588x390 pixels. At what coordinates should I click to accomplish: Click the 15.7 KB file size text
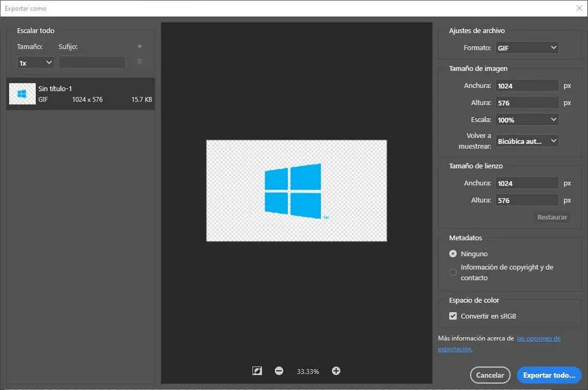[x=142, y=99]
